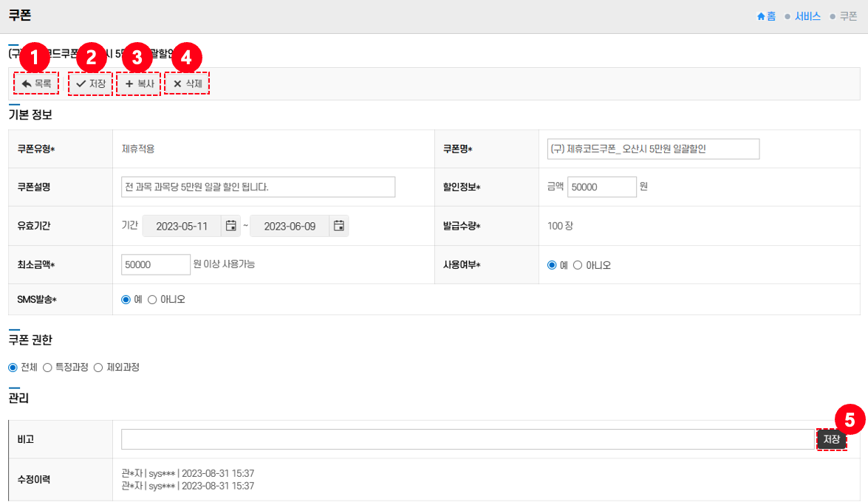Click the 할인정보 amount field
The image size is (868, 502).
tap(601, 188)
